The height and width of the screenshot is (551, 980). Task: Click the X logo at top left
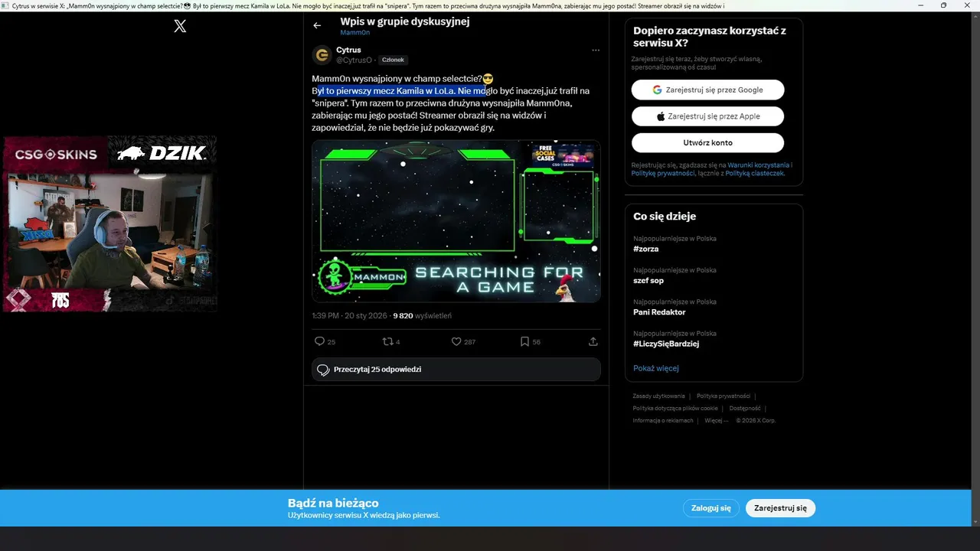point(180,26)
